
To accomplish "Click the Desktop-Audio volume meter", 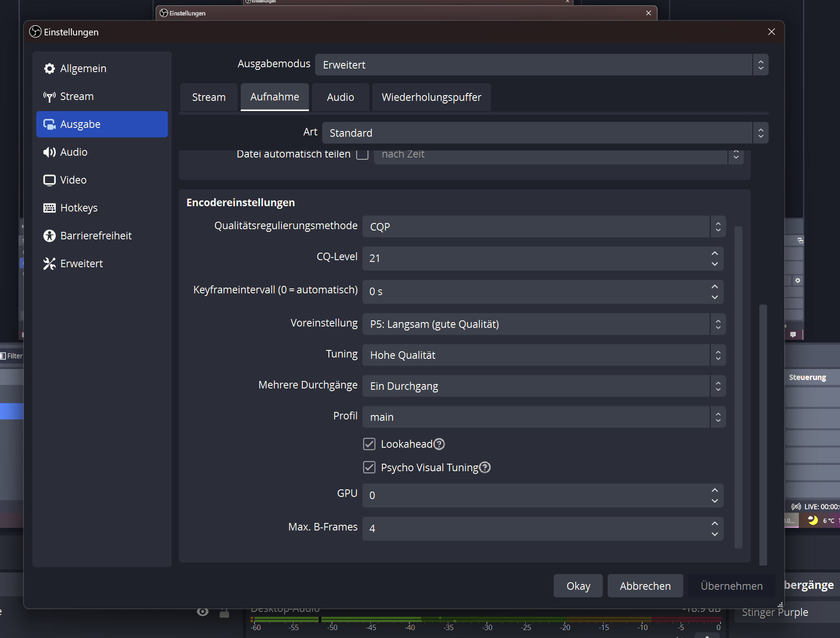I will coord(486,619).
